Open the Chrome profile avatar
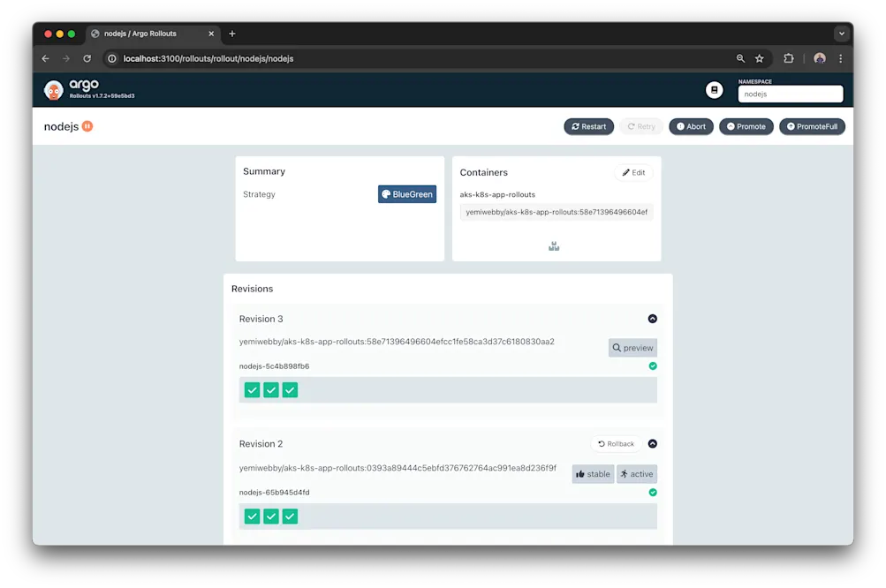This screenshot has width=886, height=588. 820,58
